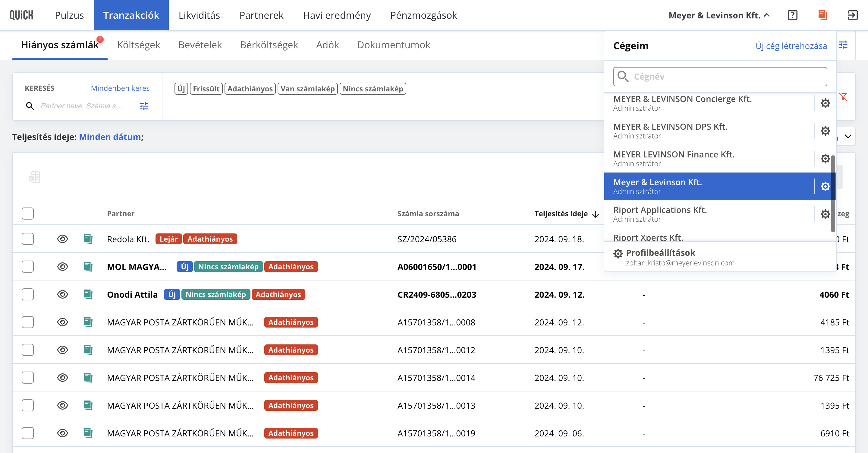Image resolution: width=868 pixels, height=453 pixels.
Task: Switch to the Bérköltségek tab
Action: 269,45
